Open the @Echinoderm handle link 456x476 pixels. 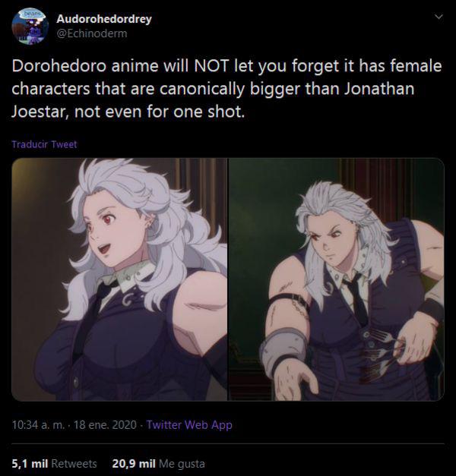[92, 33]
